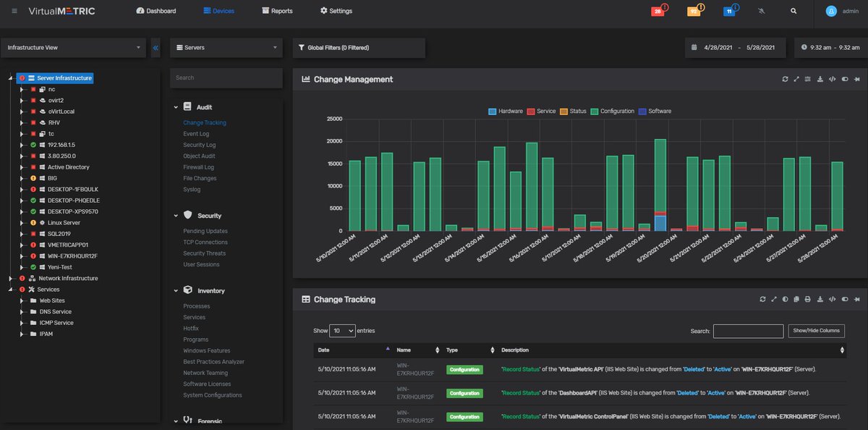Click the blue Hardware color swatch in legend
This screenshot has height=430, width=868.
tap(494, 111)
